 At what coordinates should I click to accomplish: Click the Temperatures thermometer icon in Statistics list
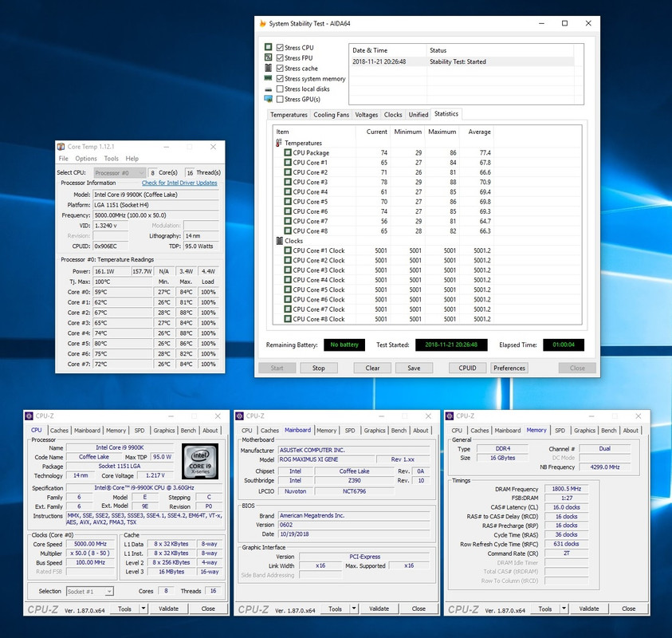coord(279,143)
